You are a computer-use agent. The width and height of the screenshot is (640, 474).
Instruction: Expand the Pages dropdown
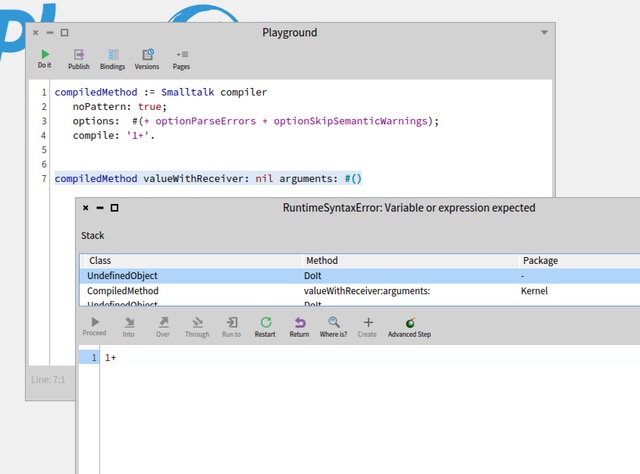click(x=181, y=59)
